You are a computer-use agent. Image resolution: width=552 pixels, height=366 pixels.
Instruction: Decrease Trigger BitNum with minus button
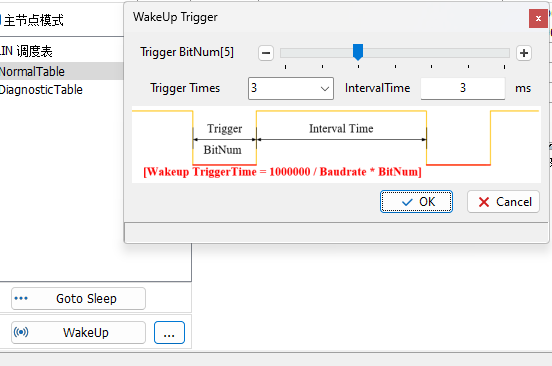click(266, 53)
